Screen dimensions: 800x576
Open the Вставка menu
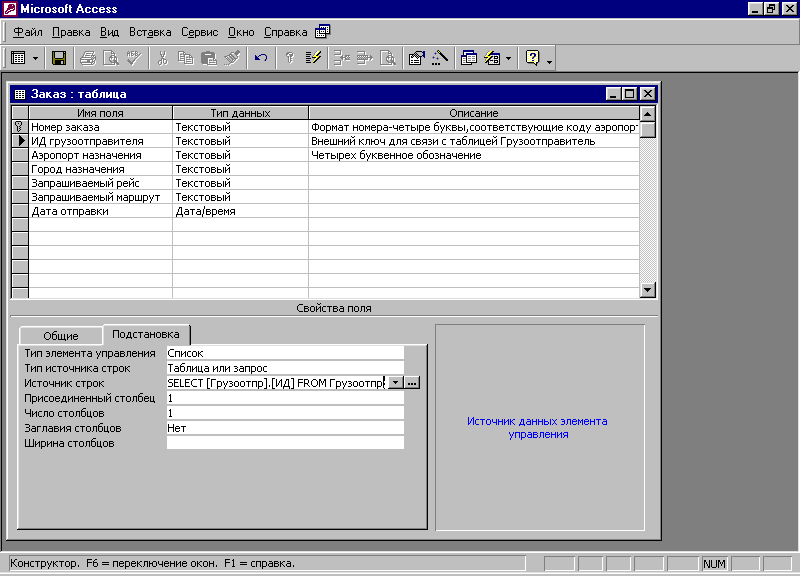point(150,32)
